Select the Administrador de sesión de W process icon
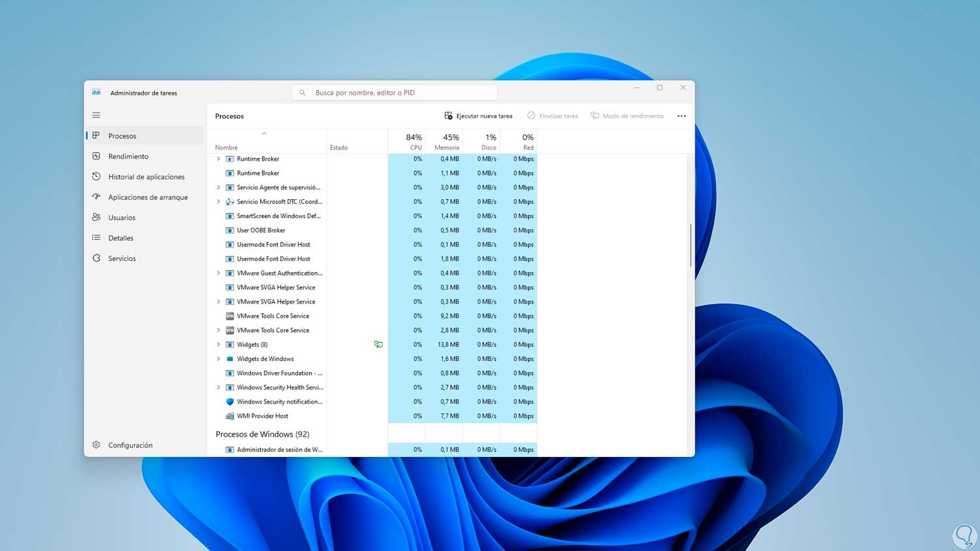The width and height of the screenshot is (980, 551). point(229,450)
